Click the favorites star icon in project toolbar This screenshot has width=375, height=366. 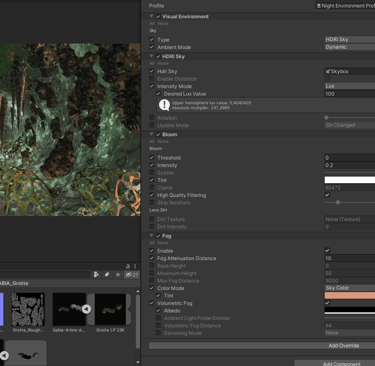[x=118, y=275]
